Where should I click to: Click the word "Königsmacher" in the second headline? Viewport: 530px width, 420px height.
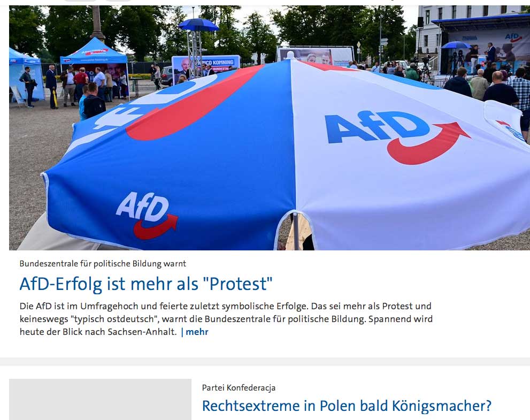point(439,406)
